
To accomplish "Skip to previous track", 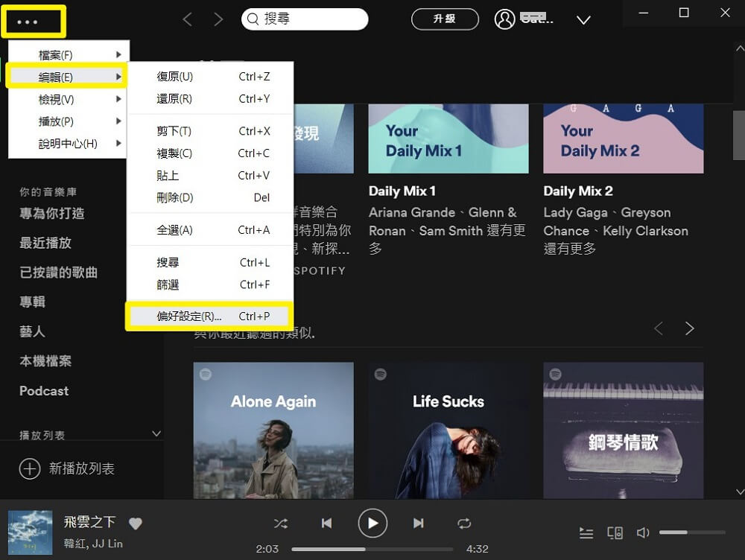I will (x=326, y=524).
